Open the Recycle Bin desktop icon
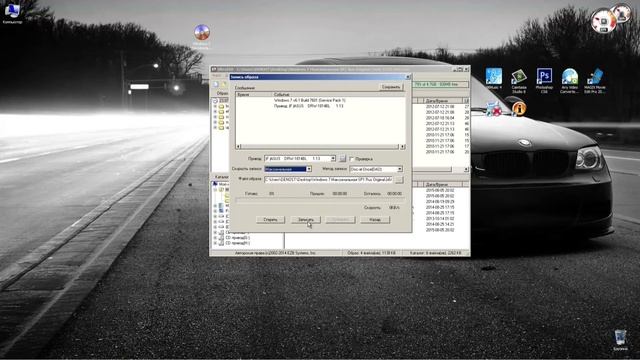Viewport: 640px width, 360px height. pos(620,340)
